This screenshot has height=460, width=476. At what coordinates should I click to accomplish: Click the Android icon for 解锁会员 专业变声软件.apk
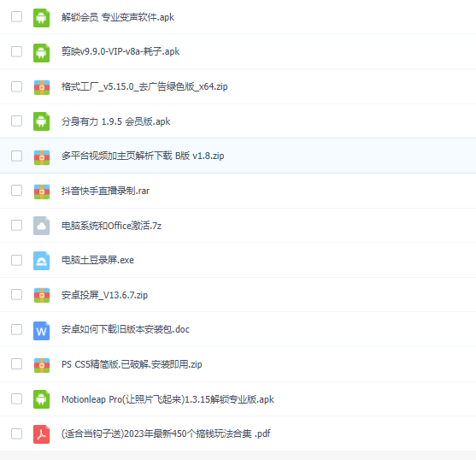coord(41,18)
